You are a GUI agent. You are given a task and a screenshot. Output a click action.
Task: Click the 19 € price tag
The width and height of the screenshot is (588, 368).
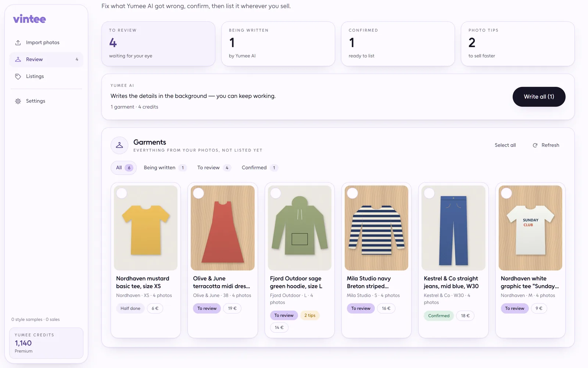(232, 308)
